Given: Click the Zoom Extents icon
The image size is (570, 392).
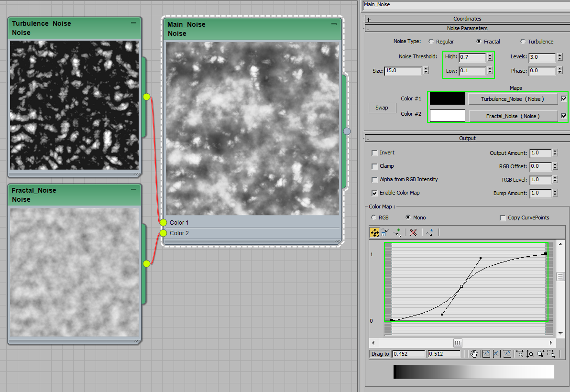Looking at the screenshot, I should [x=486, y=354].
